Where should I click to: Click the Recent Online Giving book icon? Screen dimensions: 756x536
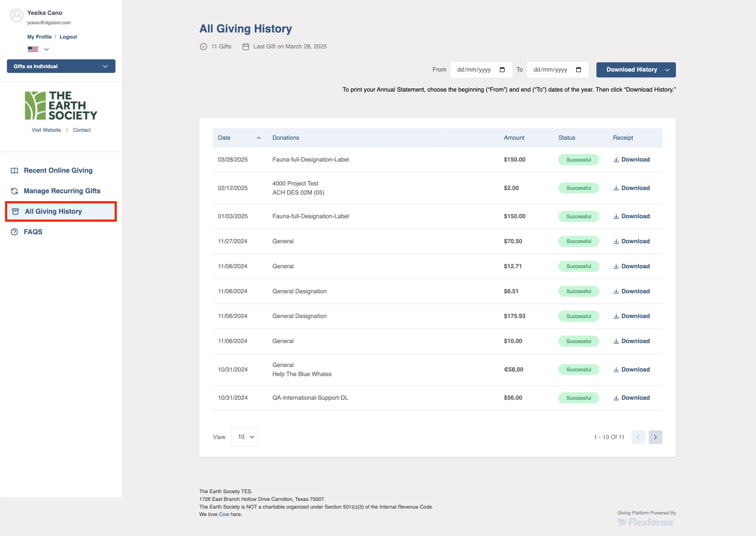(14, 170)
